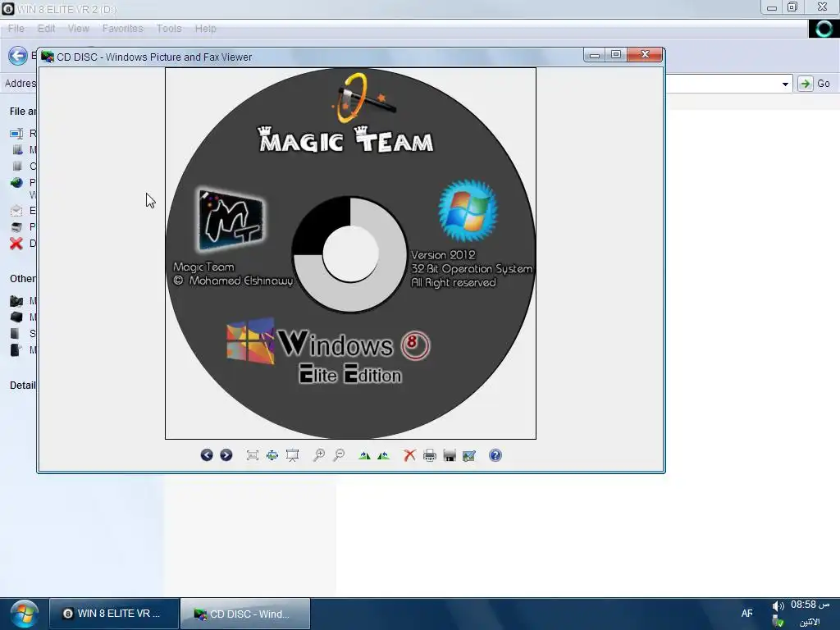The image size is (840, 630).
Task: Click the Rename task icon in sidebar
Action: 16,134
